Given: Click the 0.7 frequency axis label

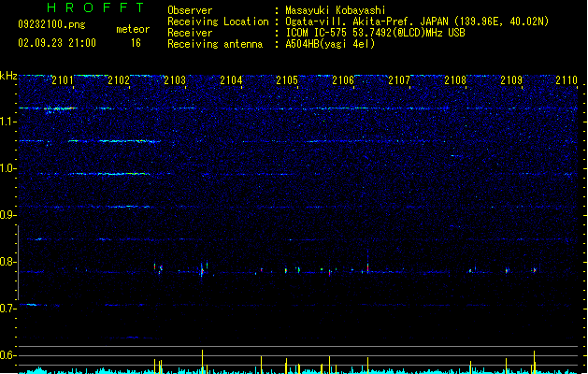Looking at the screenshot, I should coord(8,309).
